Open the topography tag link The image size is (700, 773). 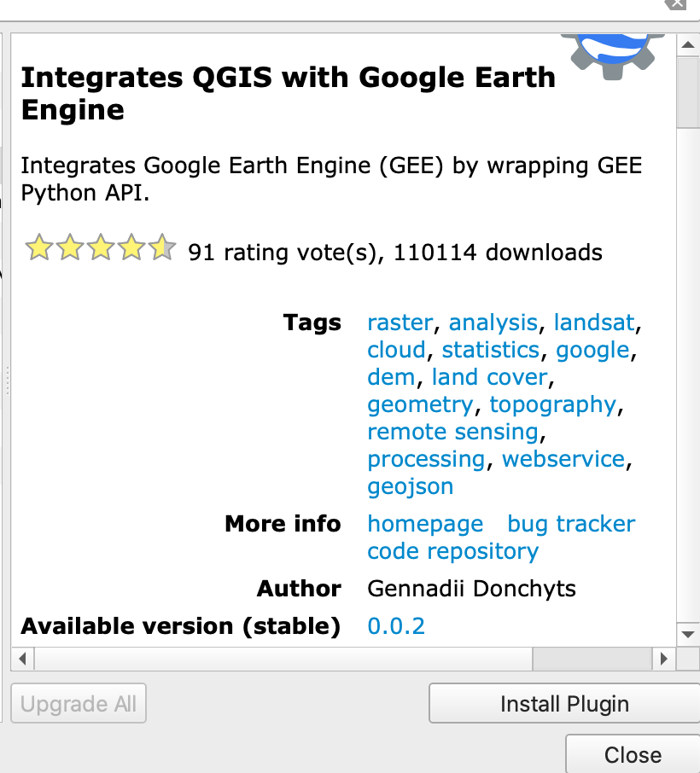(x=552, y=404)
